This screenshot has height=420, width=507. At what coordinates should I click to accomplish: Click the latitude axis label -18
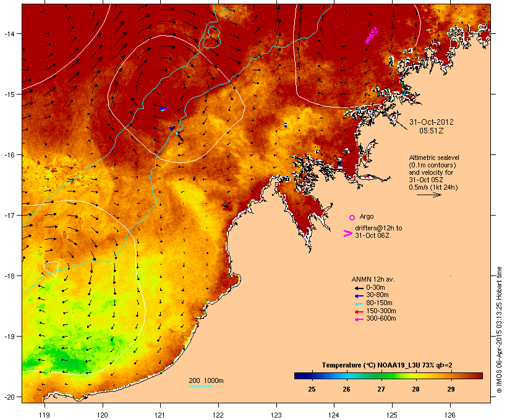[9, 276]
